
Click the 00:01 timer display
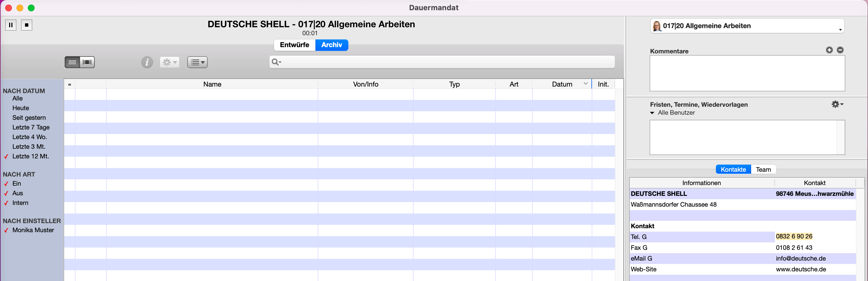[x=310, y=33]
